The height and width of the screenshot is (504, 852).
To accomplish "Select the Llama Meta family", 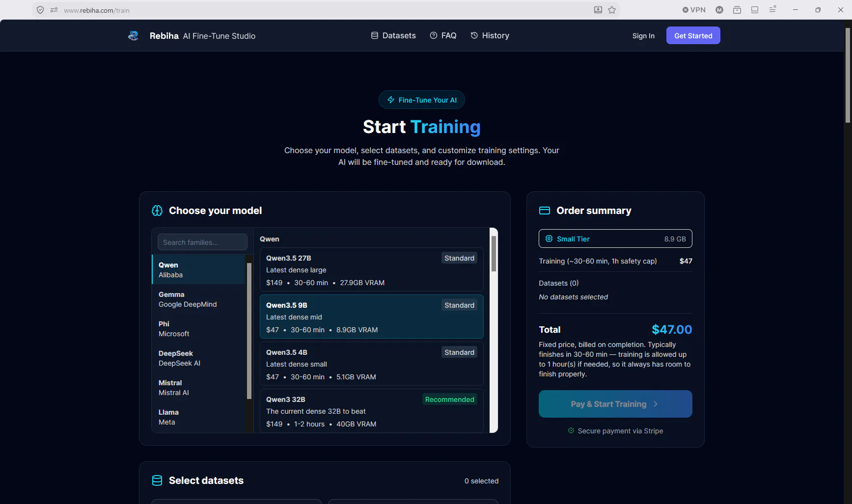I will (x=199, y=417).
